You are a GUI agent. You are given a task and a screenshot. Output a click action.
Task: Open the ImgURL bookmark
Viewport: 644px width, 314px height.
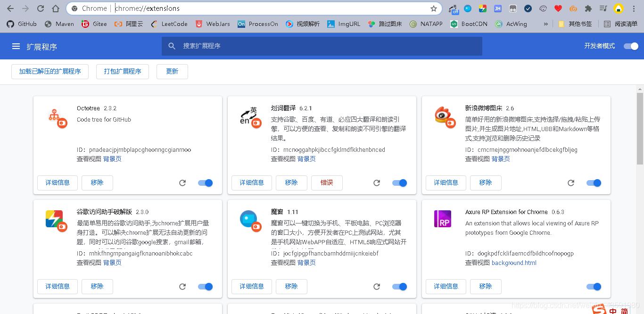344,24
